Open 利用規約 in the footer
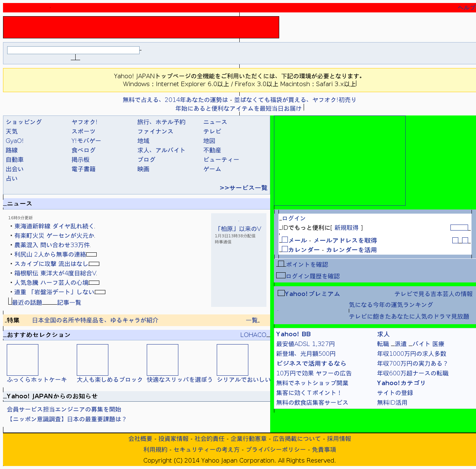The image size is (476, 469). (155, 449)
